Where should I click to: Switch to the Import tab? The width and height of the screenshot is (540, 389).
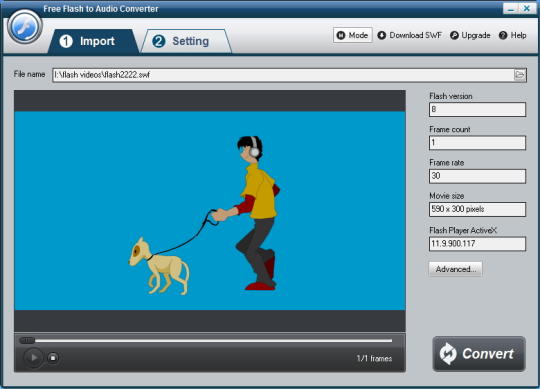93,41
